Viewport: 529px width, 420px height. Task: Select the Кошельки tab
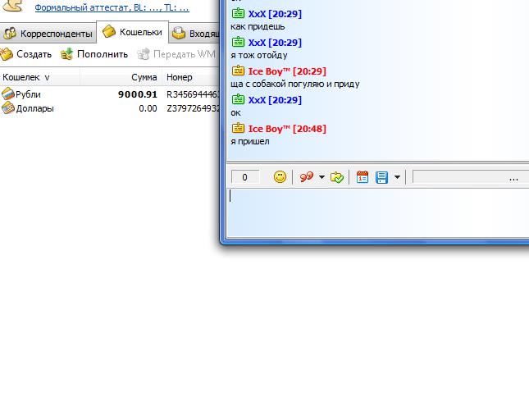(132, 32)
